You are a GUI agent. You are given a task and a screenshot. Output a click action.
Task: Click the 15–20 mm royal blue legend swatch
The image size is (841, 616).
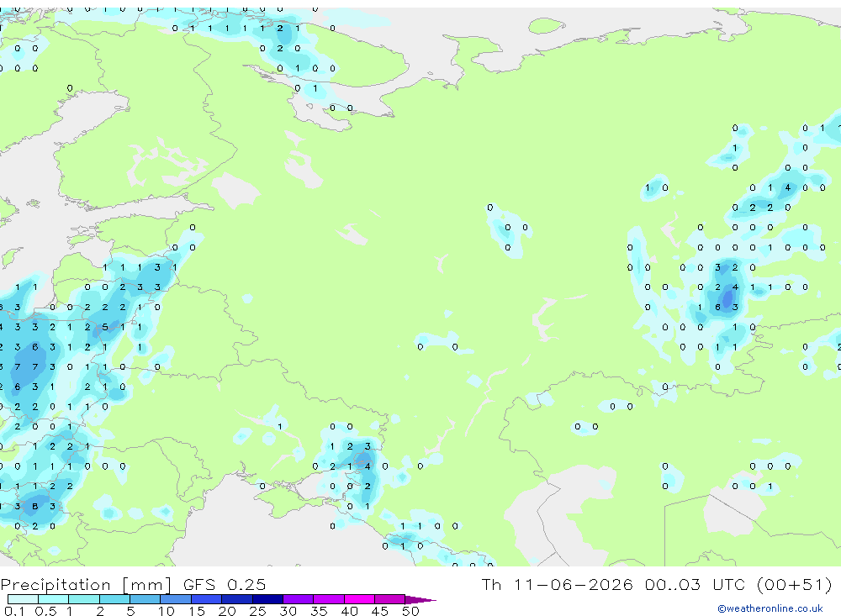tap(206, 599)
